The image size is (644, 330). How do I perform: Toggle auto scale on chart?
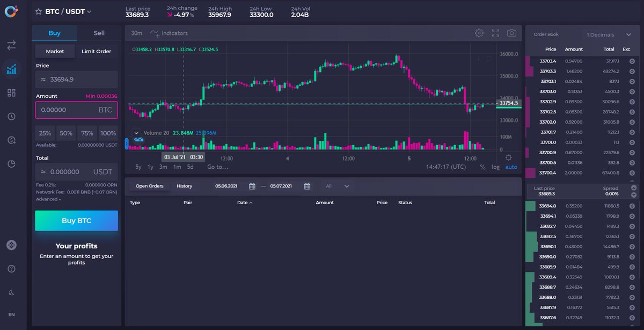click(511, 167)
